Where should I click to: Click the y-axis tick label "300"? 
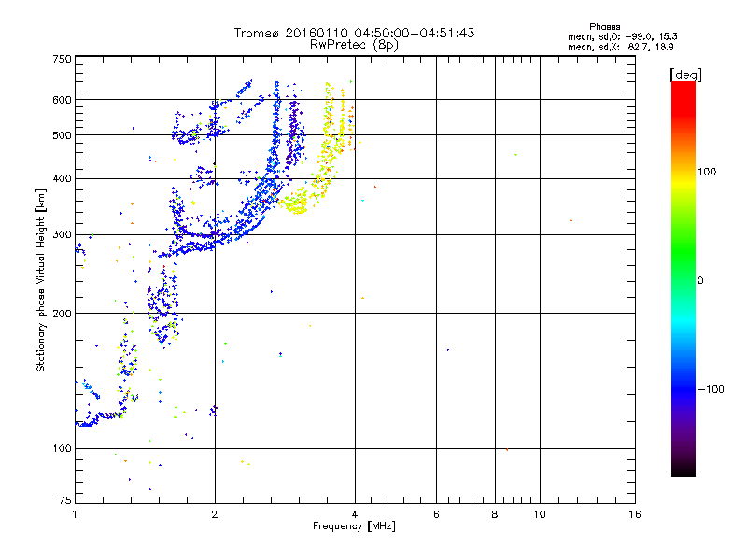(62, 234)
